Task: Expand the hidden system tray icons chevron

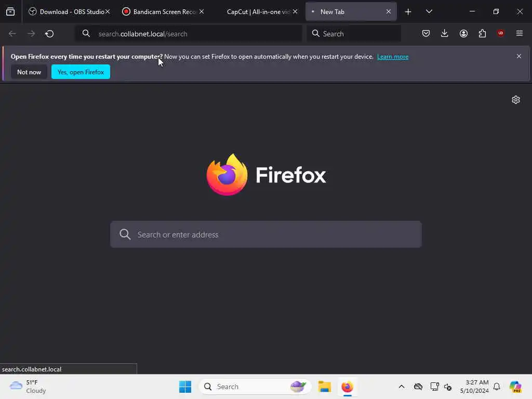Action: pyautogui.click(x=402, y=387)
